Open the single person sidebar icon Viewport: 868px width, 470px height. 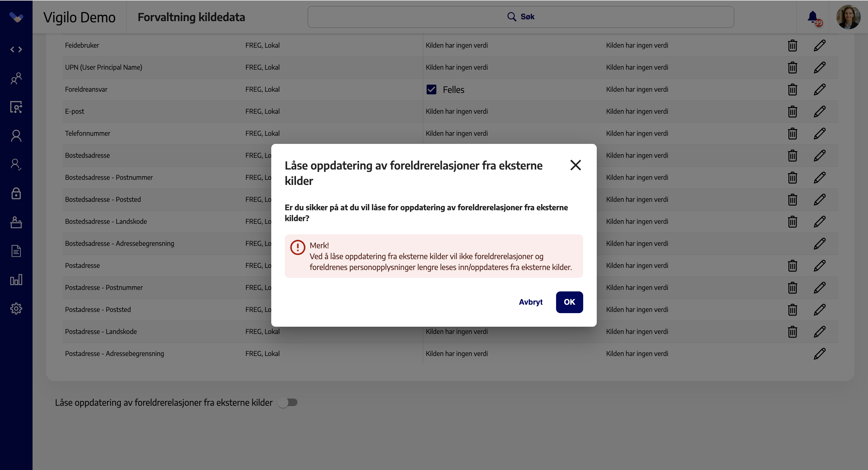coord(16,136)
